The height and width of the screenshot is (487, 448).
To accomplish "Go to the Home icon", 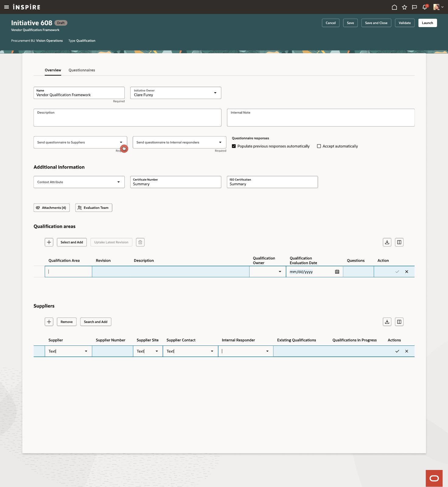I will tap(394, 7).
